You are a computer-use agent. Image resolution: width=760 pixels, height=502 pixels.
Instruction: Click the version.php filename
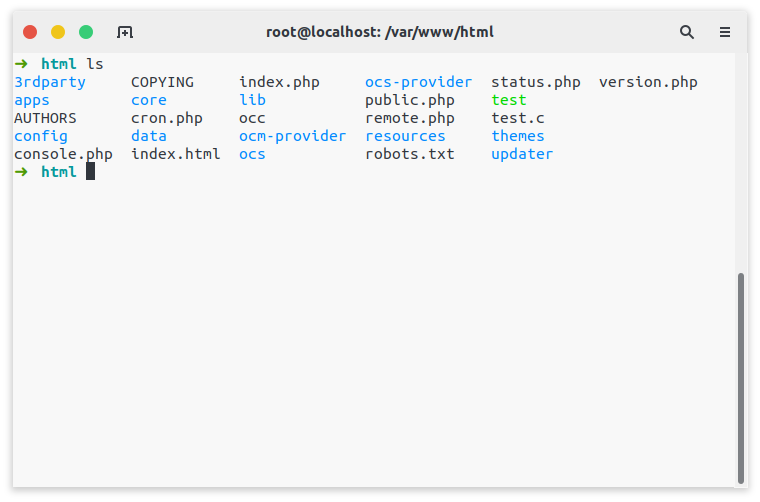pyautogui.click(x=648, y=82)
